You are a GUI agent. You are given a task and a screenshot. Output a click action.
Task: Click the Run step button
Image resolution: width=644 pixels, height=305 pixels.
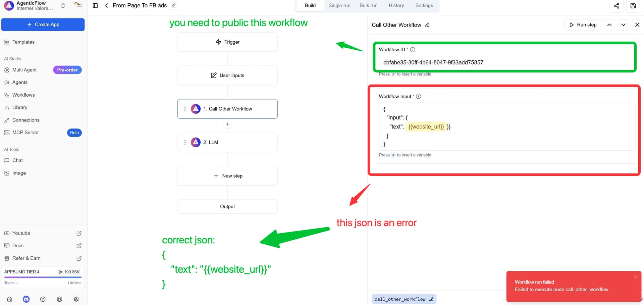click(x=583, y=25)
